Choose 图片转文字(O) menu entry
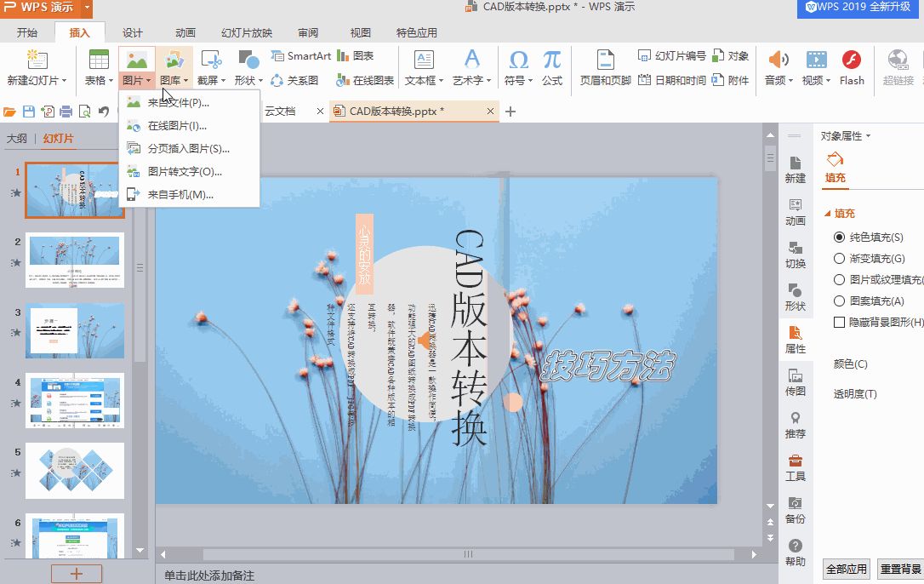Screen dimensions: 924x584 (189, 172)
